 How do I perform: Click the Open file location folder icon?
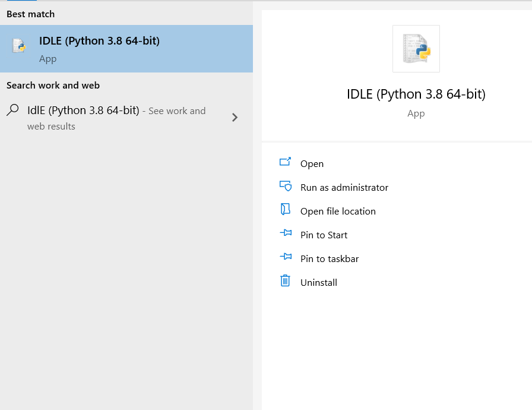click(x=285, y=210)
